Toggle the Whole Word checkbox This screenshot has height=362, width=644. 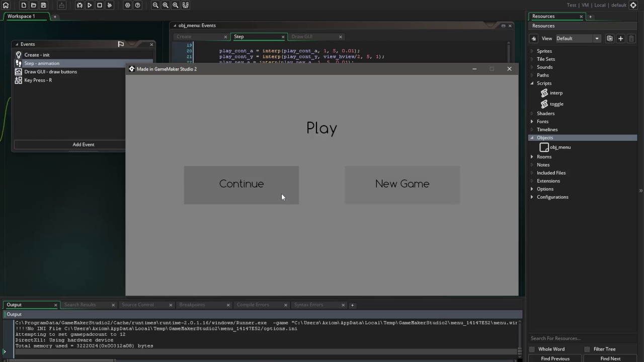tap(532, 349)
